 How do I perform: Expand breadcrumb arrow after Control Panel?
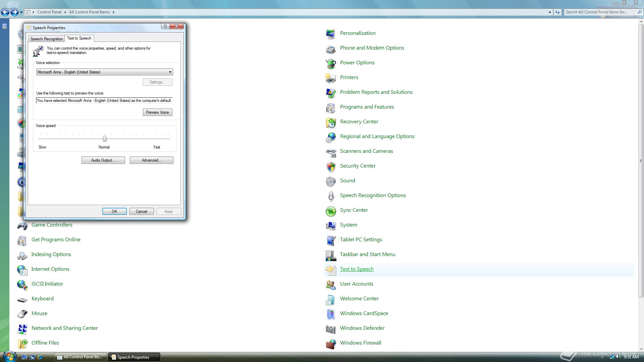65,12
